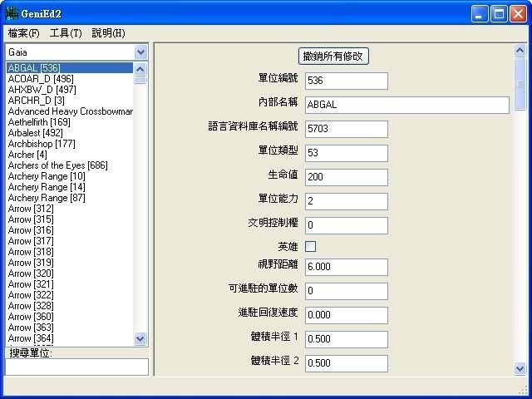Screen dimensions: 532x399
Task: Click the 進駐回復速度 input field
Action: pyautogui.click(x=347, y=315)
